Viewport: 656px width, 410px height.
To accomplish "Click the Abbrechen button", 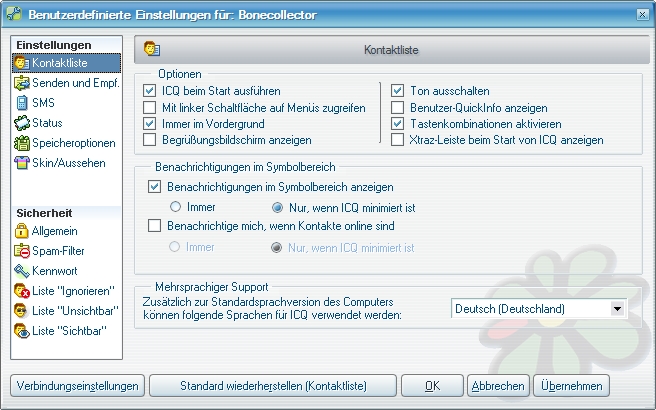I will [498, 386].
